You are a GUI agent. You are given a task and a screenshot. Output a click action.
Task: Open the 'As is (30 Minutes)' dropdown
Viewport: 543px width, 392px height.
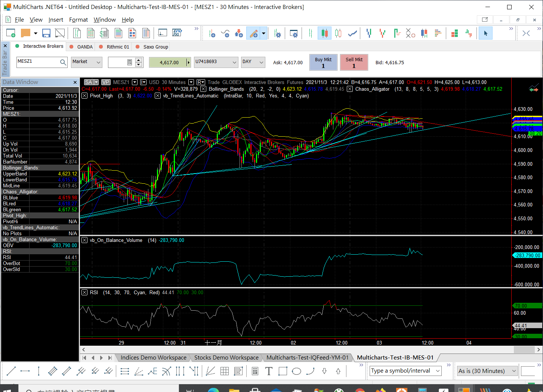[x=487, y=371]
